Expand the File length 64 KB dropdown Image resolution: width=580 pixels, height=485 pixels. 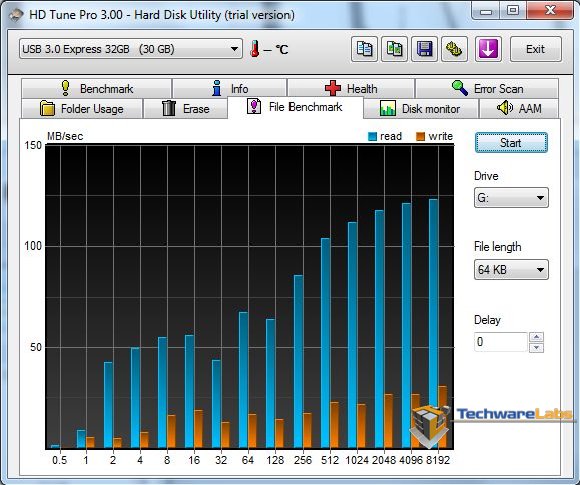click(511, 269)
